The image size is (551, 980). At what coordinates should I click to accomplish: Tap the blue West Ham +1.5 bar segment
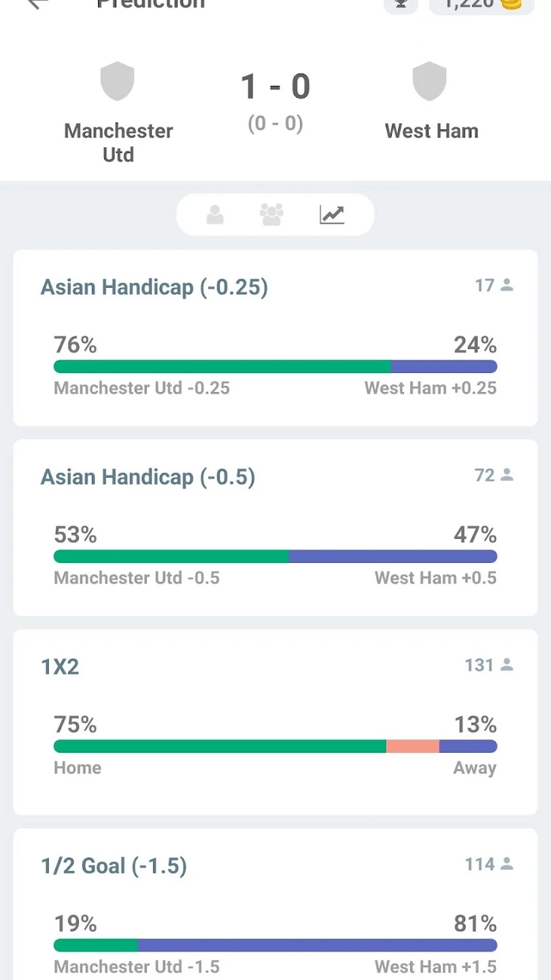coord(318,946)
